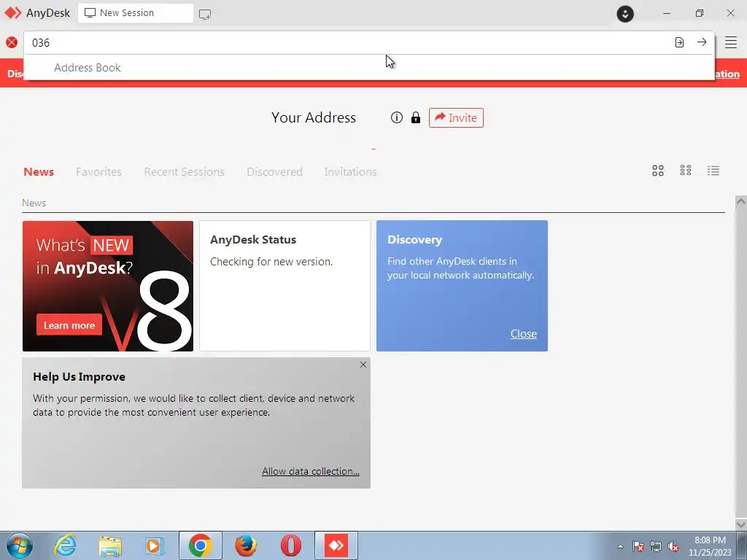
Task: Select the Discovered tab
Action: (274, 172)
